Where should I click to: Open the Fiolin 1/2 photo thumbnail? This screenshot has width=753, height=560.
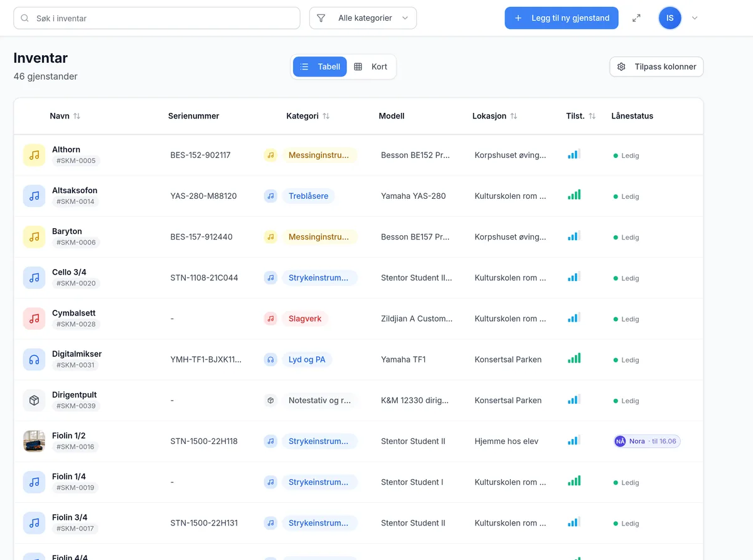point(34,441)
